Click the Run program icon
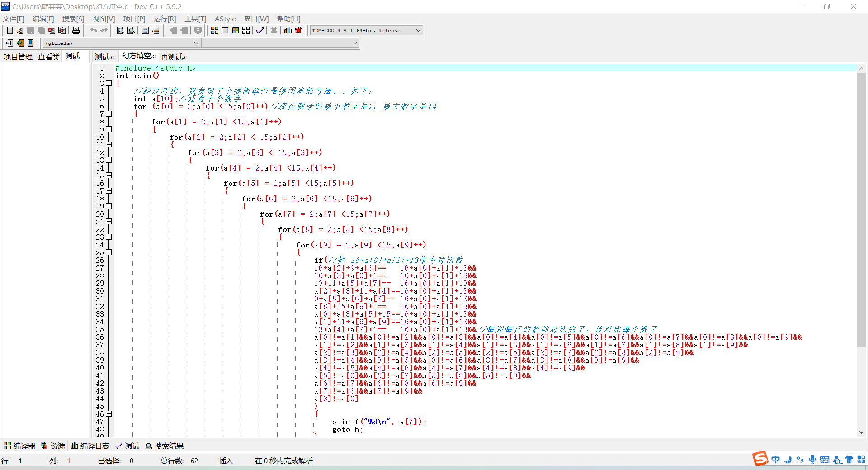 225,30
